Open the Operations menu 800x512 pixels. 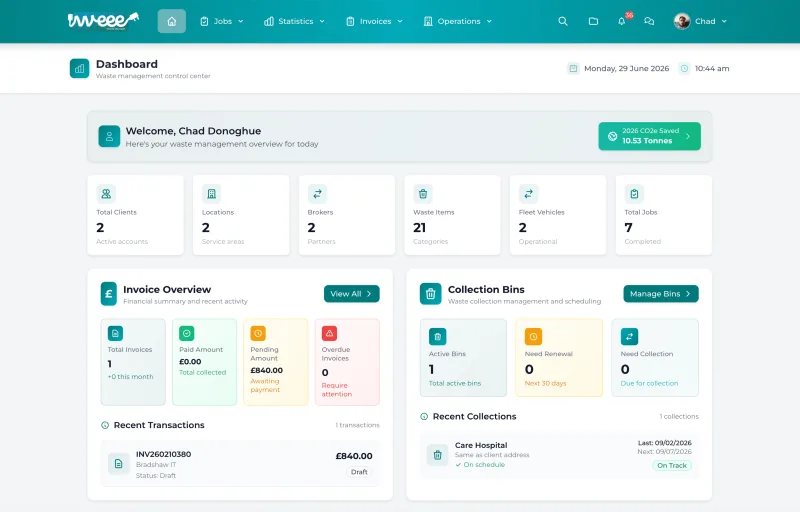(458, 21)
